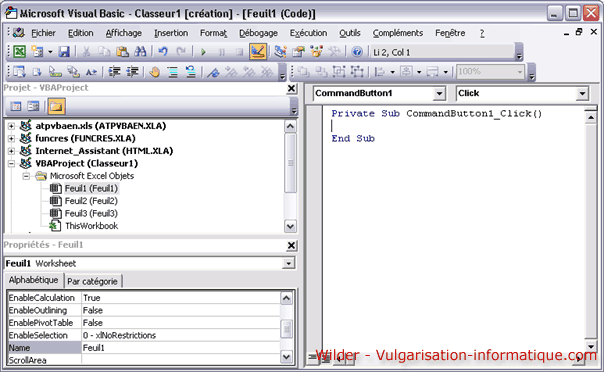604x372 pixels.
Task: Expand the atpvbaen.xls project node
Action: click(12, 126)
